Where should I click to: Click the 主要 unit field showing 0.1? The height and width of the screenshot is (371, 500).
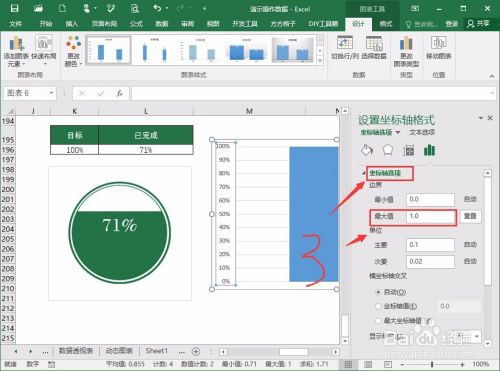[x=430, y=245]
